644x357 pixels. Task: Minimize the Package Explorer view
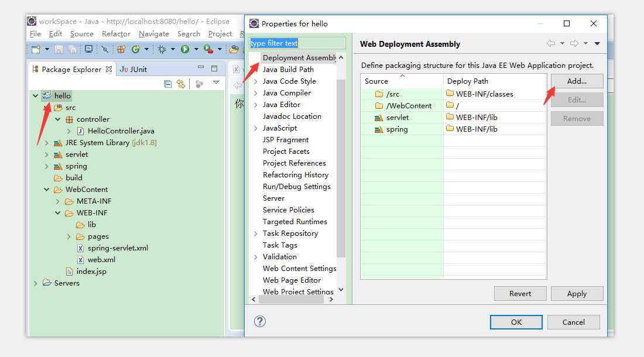click(x=201, y=67)
